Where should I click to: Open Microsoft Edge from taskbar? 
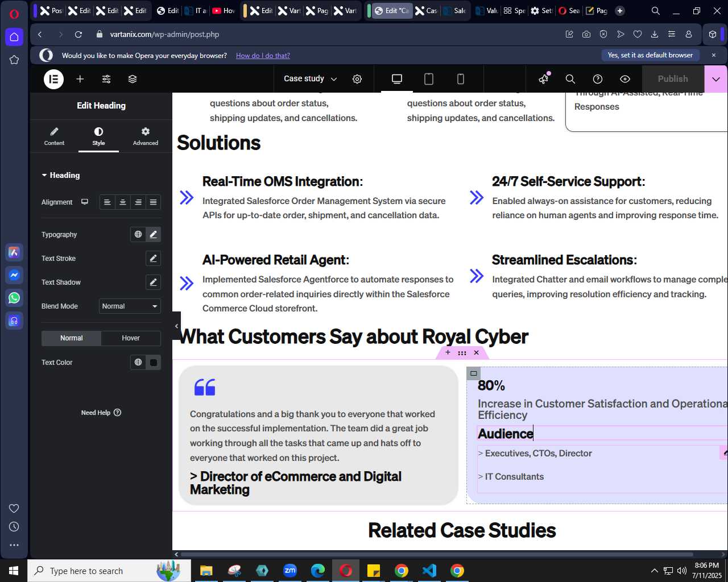[318, 571]
